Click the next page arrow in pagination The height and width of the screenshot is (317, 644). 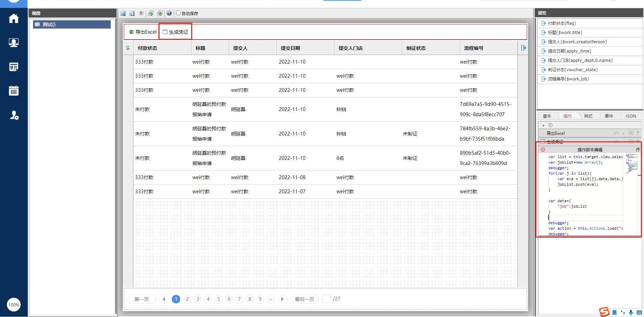[x=282, y=299]
